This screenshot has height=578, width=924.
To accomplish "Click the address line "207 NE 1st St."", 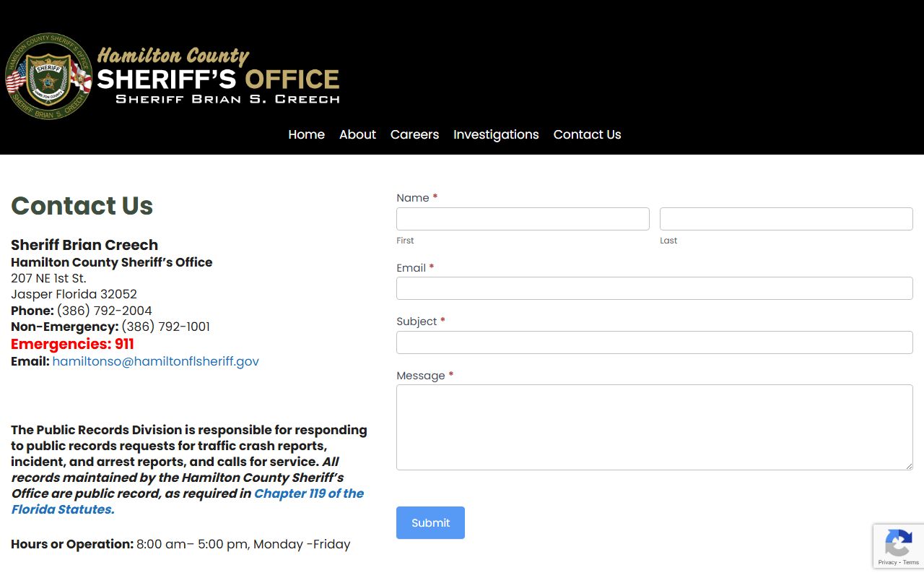I will [x=48, y=278].
